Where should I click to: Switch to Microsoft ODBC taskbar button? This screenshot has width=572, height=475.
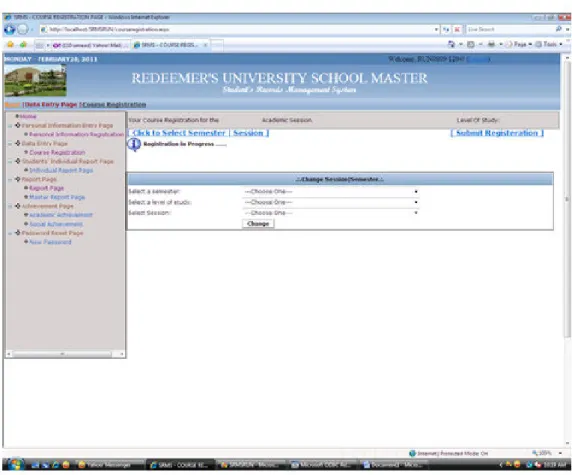click(323, 465)
